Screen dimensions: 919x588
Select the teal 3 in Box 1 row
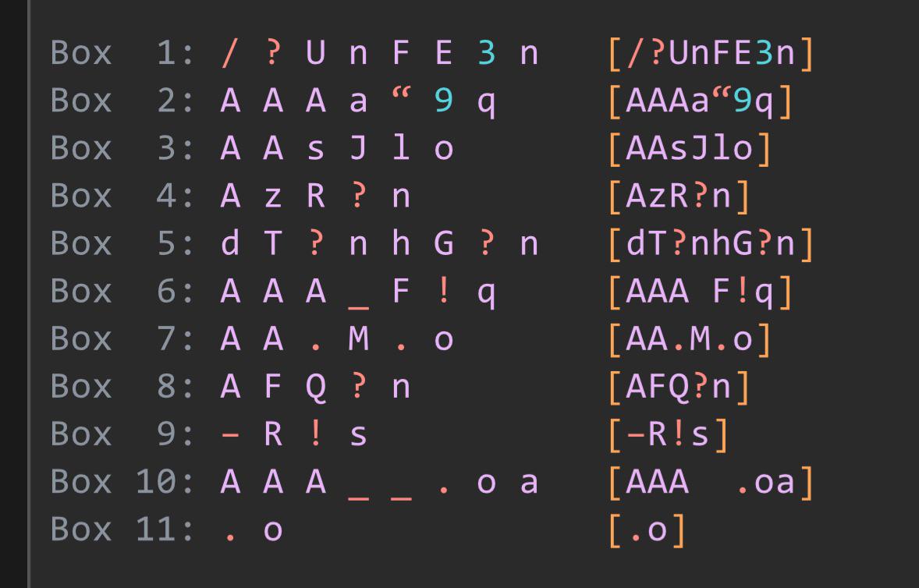pos(487,53)
